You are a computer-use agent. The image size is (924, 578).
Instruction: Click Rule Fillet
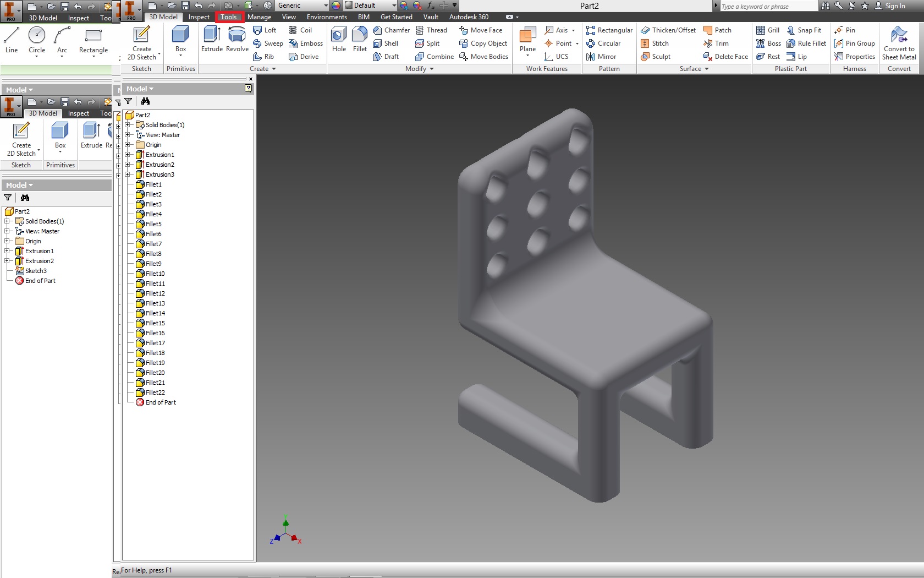(x=806, y=43)
